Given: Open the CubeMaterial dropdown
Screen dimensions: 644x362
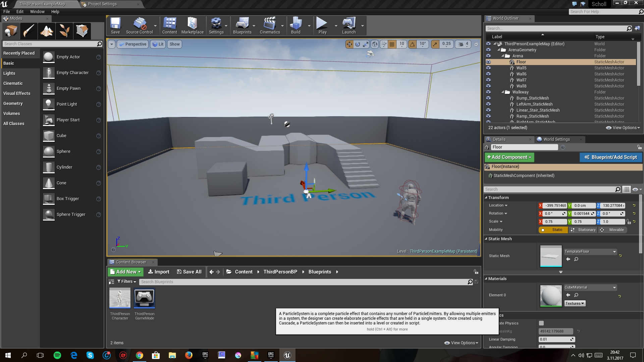Looking at the screenshot, I should pos(590,288).
